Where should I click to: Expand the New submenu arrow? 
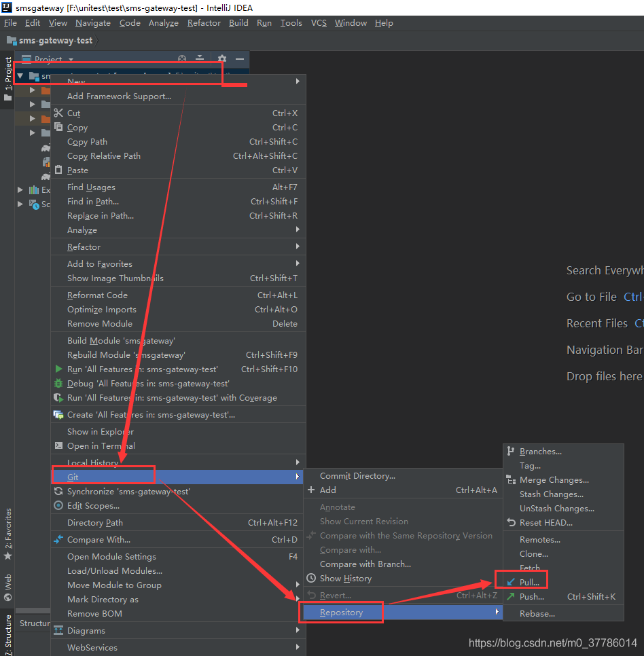[298, 81]
